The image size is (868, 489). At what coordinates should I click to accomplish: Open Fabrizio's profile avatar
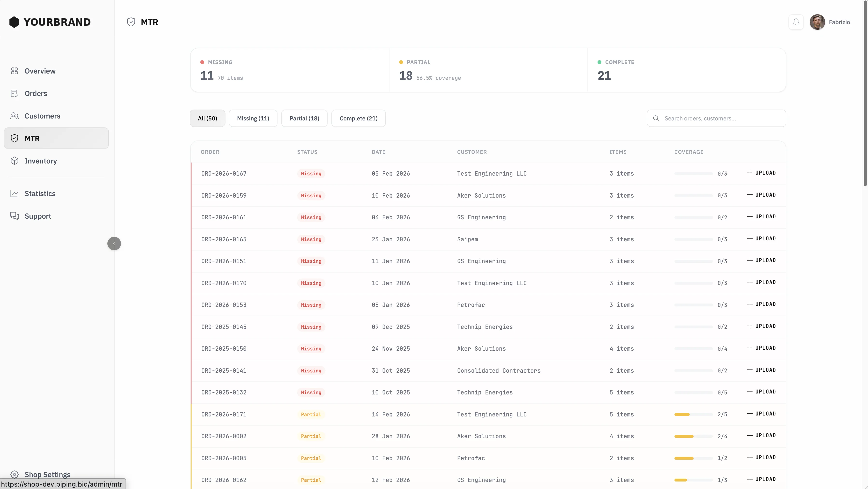[x=817, y=22]
